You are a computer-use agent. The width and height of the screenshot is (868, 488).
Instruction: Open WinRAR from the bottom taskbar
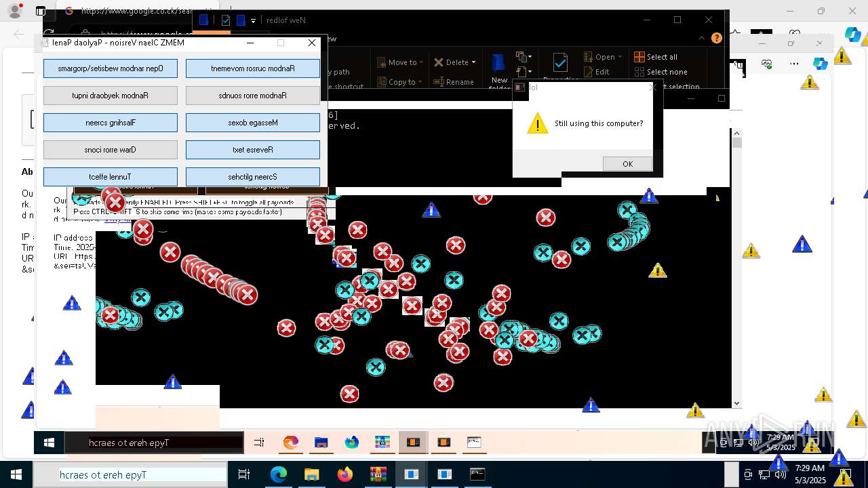tap(378, 474)
